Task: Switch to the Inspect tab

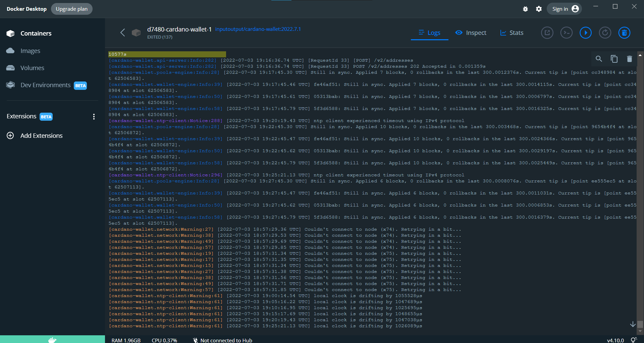Action: point(471,33)
